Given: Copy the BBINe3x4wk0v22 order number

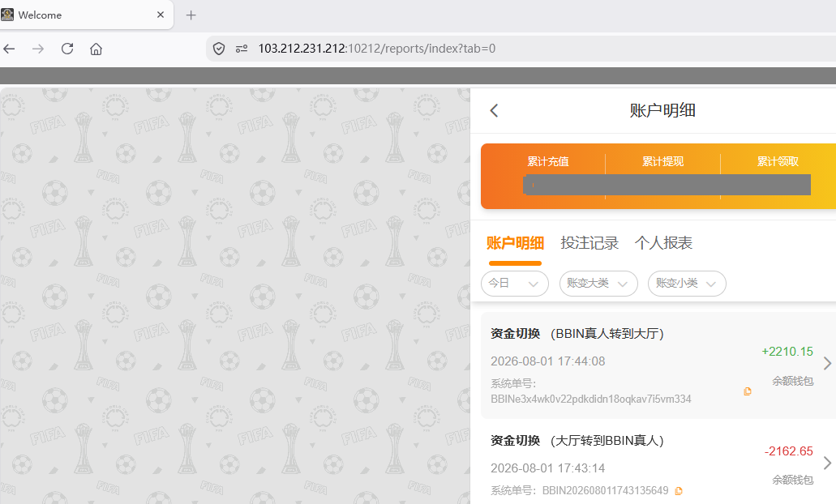Looking at the screenshot, I should coord(748,391).
